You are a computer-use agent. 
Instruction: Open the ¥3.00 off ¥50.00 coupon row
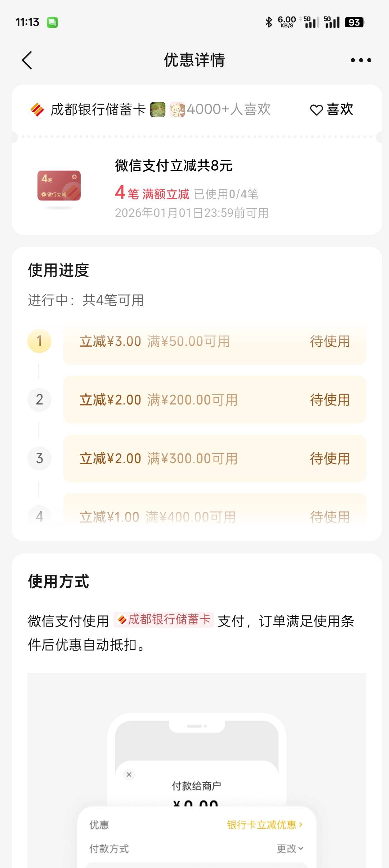pyautogui.click(x=215, y=342)
